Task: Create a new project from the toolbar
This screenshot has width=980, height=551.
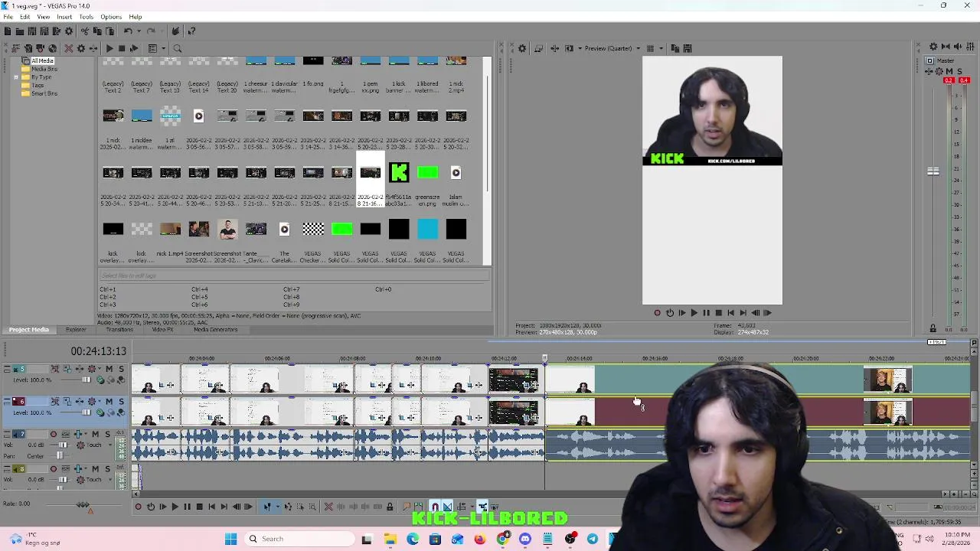Action: (x=8, y=31)
